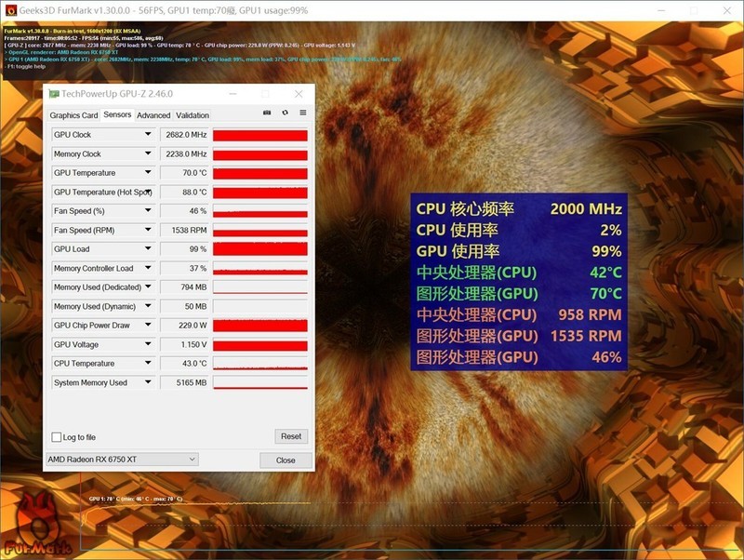This screenshot has height=560, width=744.
Task: Open the Fan Speed (%) dropdown
Action: pyautogui.click(x=148, y=210)
